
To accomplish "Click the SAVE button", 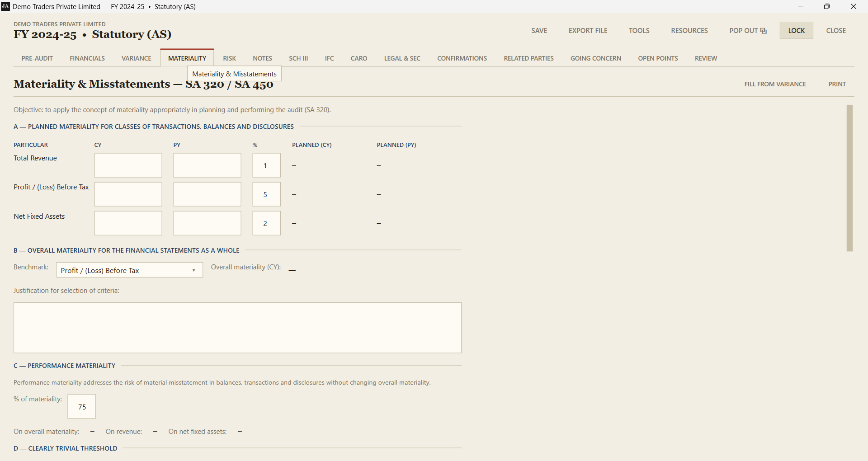I will click(x=539, y=30).
